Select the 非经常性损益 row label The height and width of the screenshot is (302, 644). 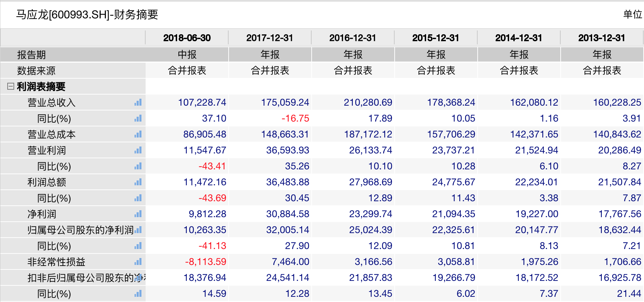(x=56, y=262)
